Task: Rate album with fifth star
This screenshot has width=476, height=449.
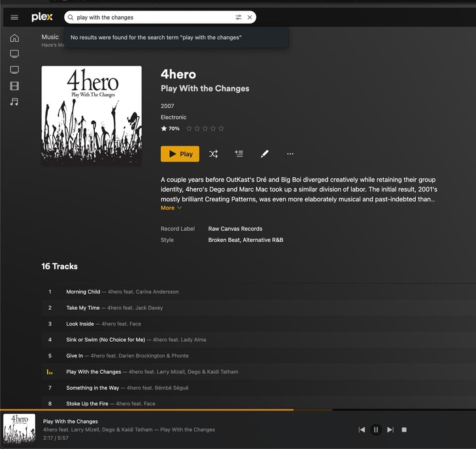Action: 221,129
